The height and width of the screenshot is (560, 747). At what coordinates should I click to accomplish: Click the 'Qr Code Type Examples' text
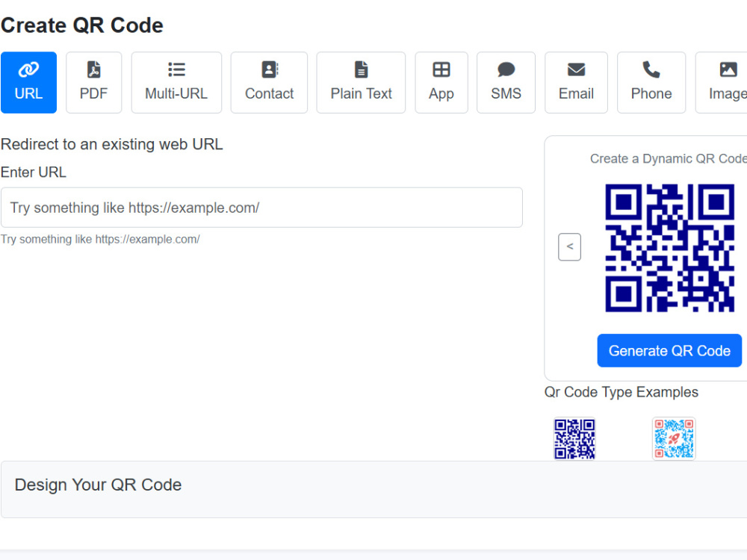pos(622,392)
